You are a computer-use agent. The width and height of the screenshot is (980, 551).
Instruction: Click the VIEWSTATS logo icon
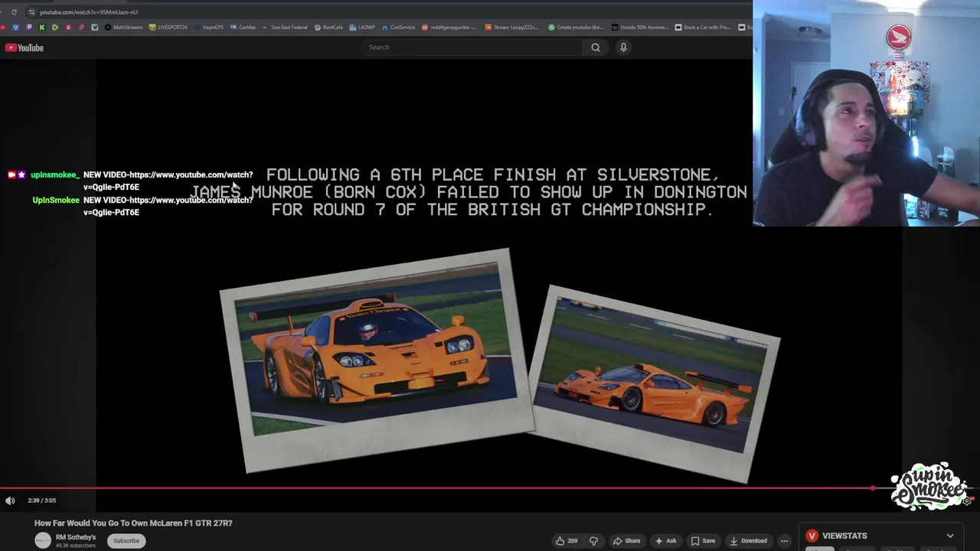pyautogui.click(x=812, y=536)
